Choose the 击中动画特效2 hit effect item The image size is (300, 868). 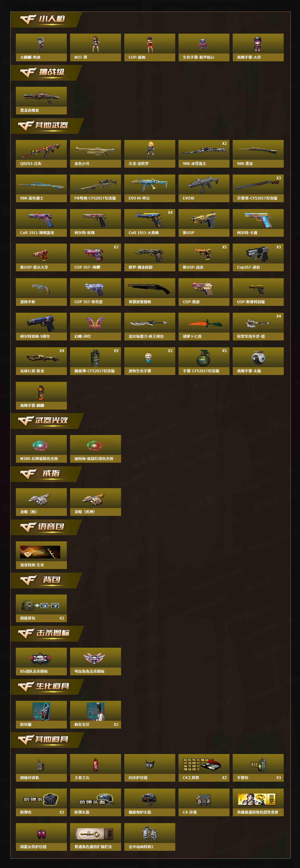pos(150,837)
